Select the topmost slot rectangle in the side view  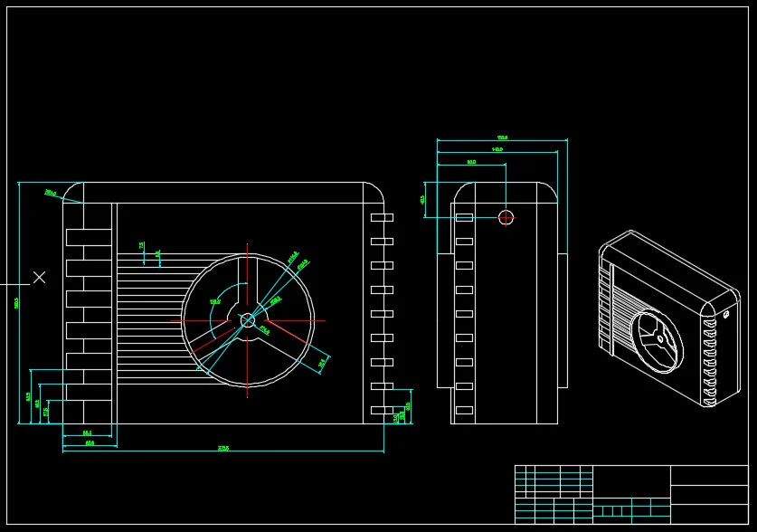click(464, 218)
